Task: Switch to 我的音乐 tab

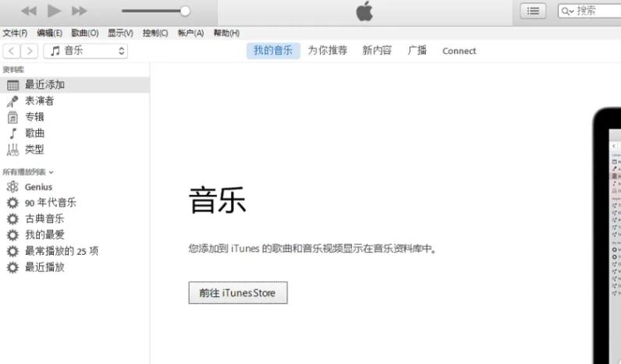Action: point(273,51)
